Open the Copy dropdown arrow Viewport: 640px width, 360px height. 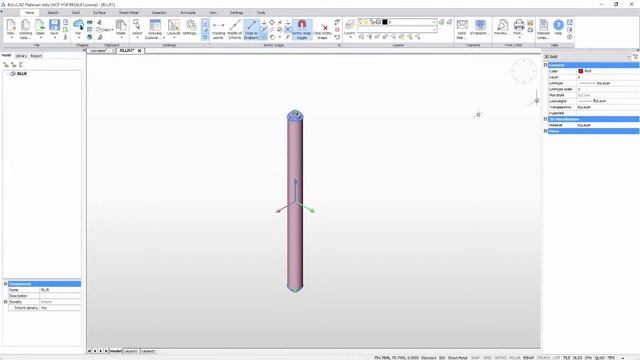click(112, 30)
